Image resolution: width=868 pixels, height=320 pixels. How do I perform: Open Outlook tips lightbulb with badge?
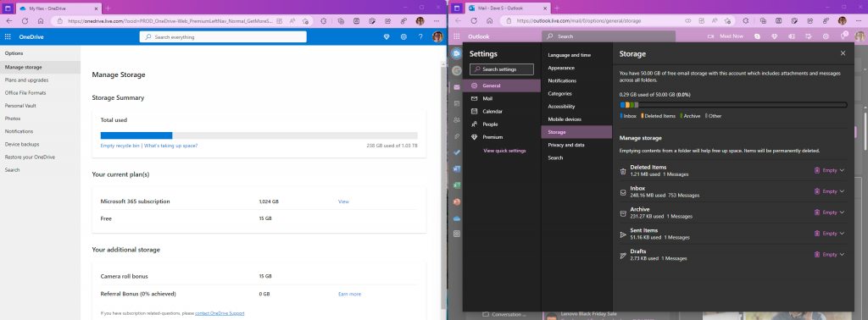pyautogui.click(x=843, y=36)
